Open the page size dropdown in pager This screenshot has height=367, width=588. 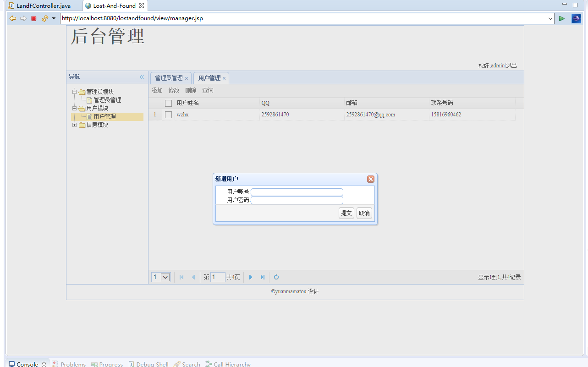165,277
